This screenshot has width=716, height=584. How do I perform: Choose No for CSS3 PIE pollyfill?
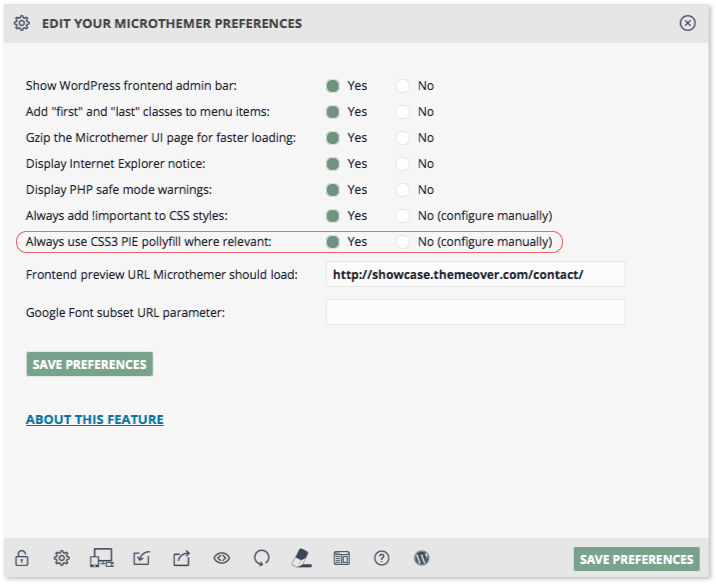pos(403,242)
